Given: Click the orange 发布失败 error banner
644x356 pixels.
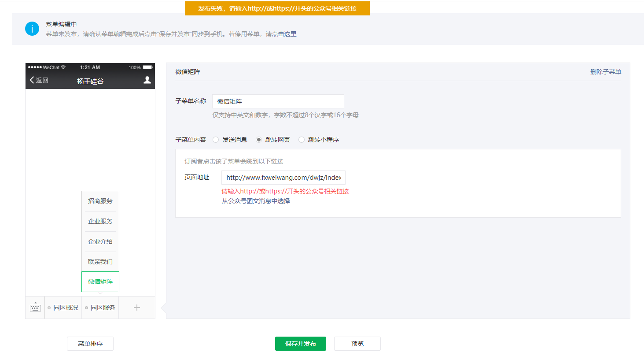Looking at the screenshot, I should pyautogui.click(x=277, y=8).
